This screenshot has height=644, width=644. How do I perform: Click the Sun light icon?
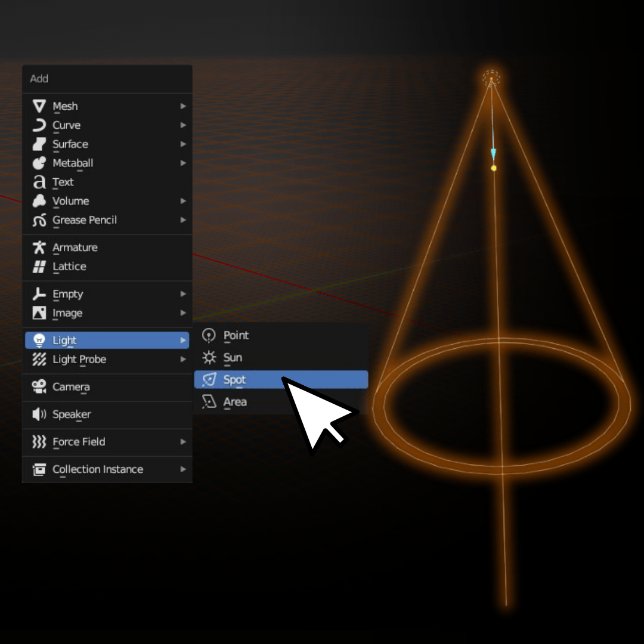pyautogui.click(x=209, y=357)
